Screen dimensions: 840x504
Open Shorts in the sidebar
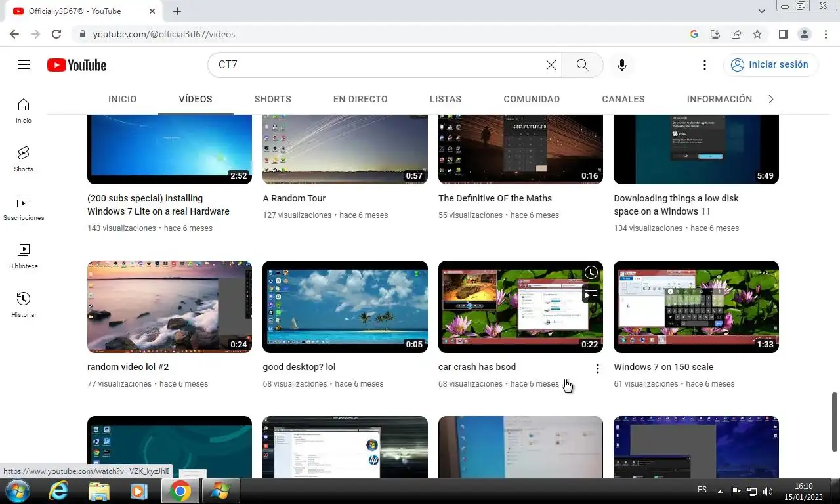coord(24,159)
